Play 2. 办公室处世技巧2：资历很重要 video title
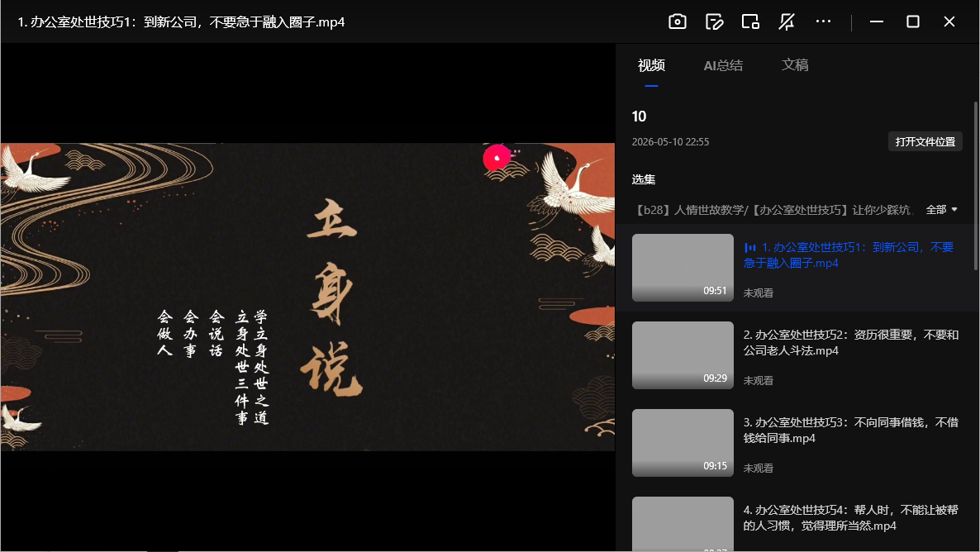The width and height of the screenshot is (980, 552). (850, 343)
